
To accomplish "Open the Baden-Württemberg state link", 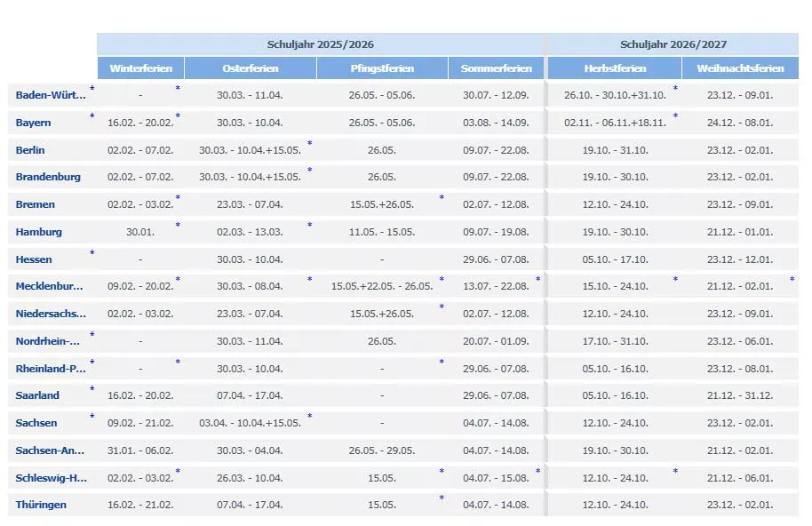I will (x=51, y=95).
